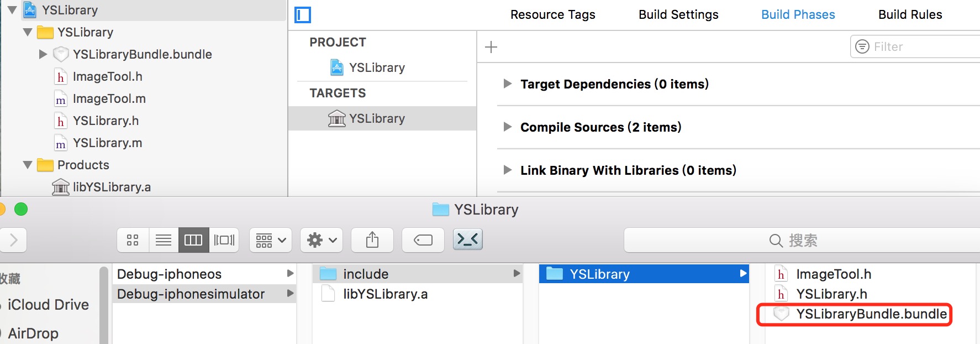
Task: Click the build phases Filter field
Action: point(917,47)
